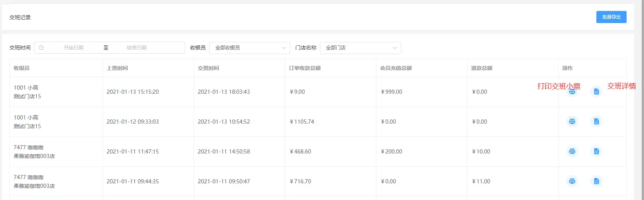Click the 退款总额 column header
The width and height of the screenshot is (644, 200).
pos(482,68)
